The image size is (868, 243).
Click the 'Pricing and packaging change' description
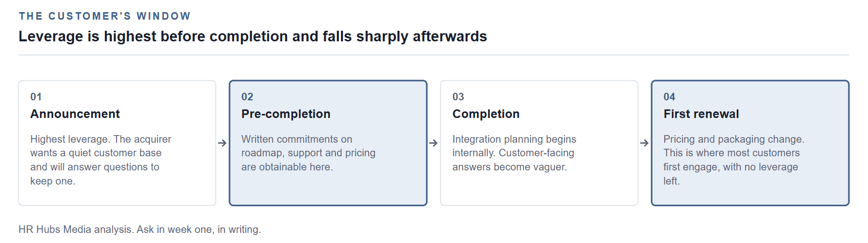point(734,160)
